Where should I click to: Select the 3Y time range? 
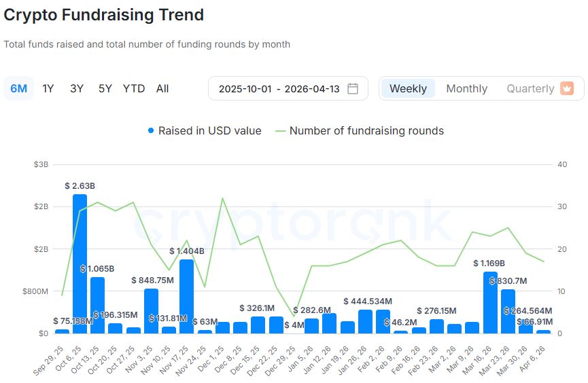pos(77,89)
